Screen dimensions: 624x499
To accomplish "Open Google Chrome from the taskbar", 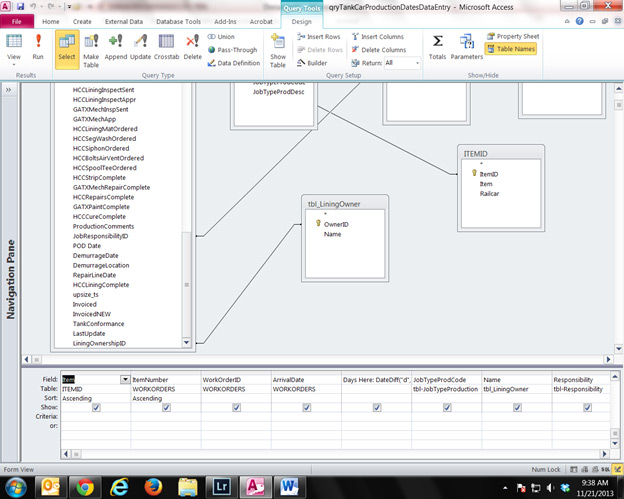I will (85, 486).
